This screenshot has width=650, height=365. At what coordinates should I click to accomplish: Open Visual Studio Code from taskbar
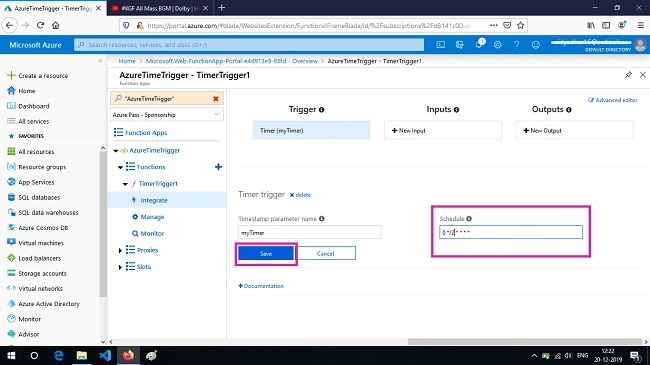(x=105, y=355)
